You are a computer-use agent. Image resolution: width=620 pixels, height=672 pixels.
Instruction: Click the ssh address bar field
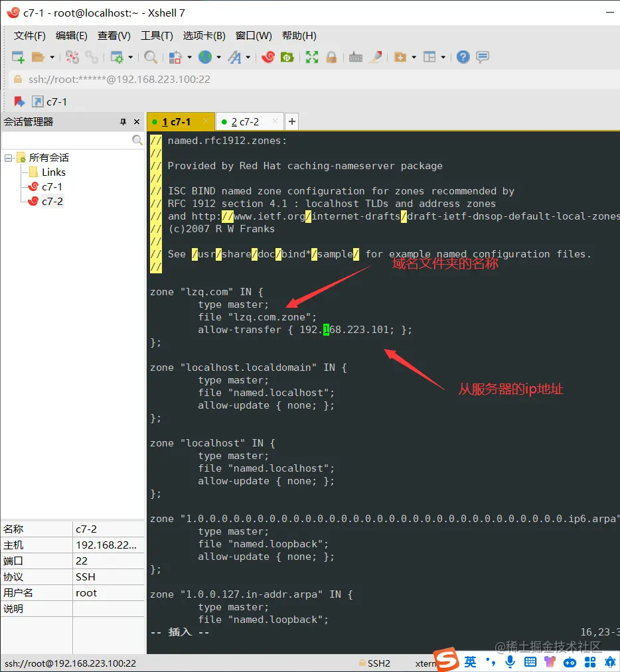(x=315, y=80)
